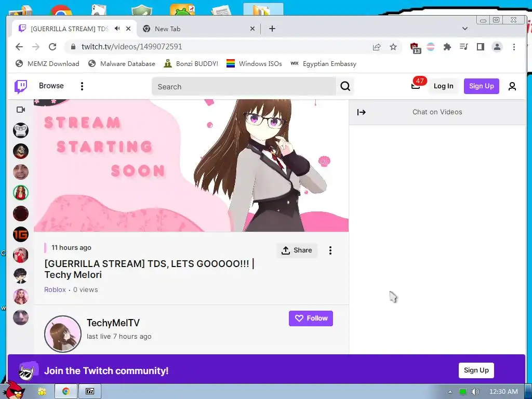The height and width of the screenshot is (399, 532).
Task: Open the Windows ISOs bookmark
Action: [x=254, y=64]
